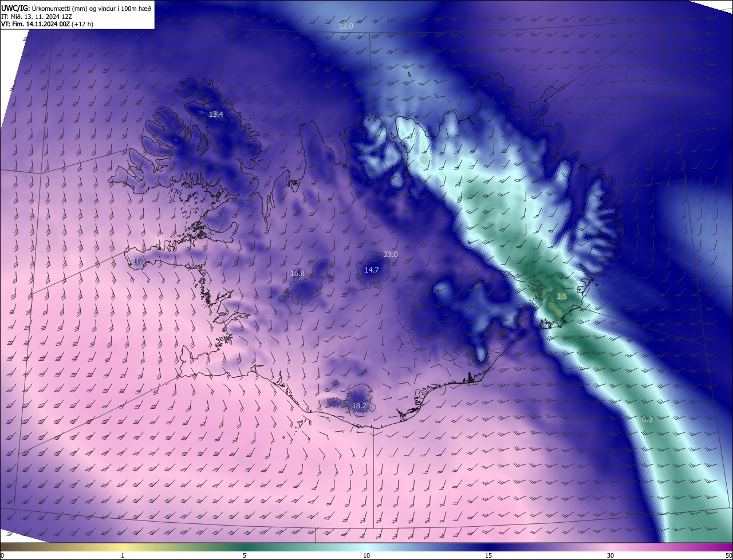733x560 pixels.
Task: Click the 14.7 value label
Action: pos(372,270)
